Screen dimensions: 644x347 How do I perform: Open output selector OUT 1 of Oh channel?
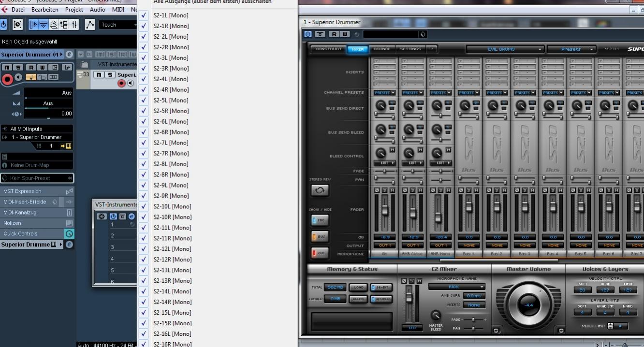pyautogui.click(x=385, y=246)
